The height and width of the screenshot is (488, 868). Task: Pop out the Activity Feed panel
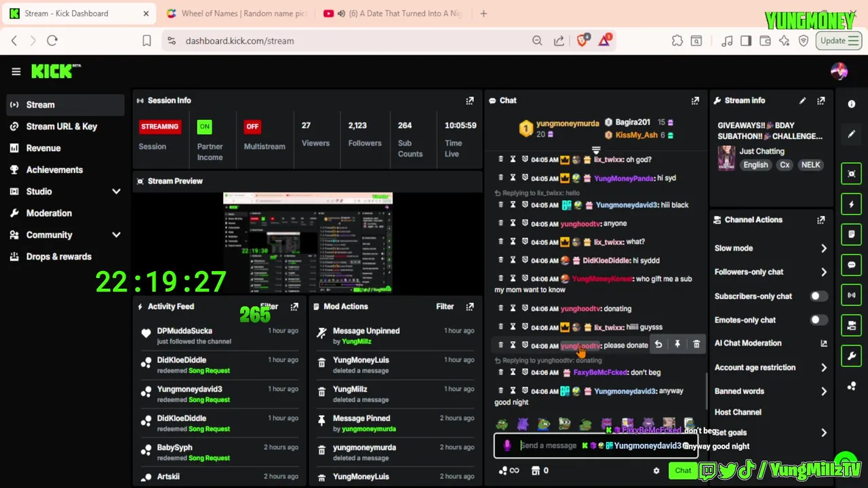point(294,306)
